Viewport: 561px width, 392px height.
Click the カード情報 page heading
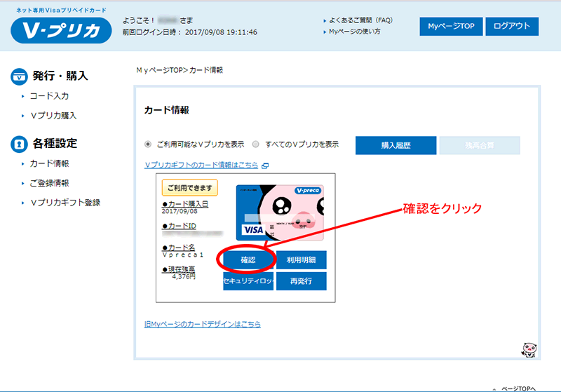coord(166,110)
